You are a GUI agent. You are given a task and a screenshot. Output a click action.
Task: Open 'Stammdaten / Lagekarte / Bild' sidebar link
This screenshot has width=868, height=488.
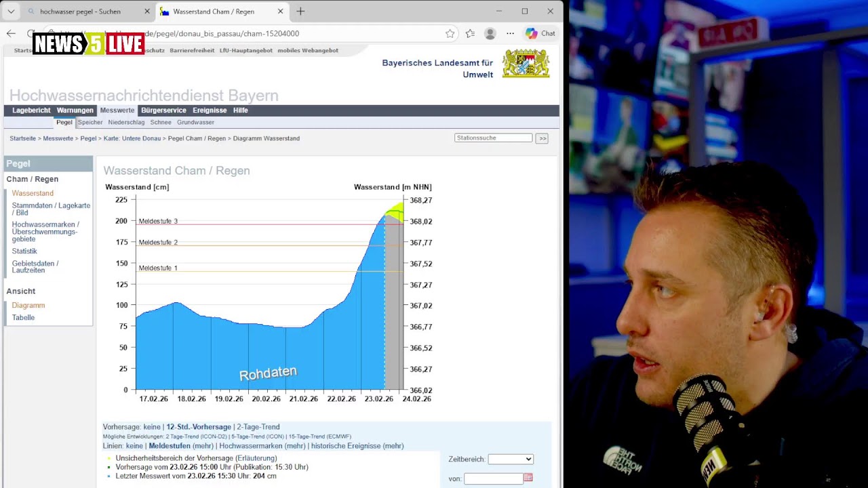(51, 209)
